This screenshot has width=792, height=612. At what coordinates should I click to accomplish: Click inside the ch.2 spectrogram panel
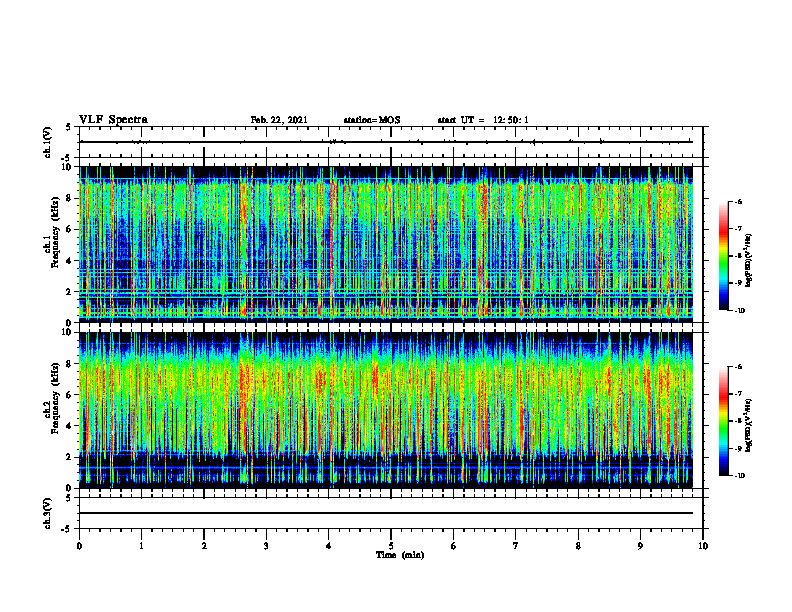tap(386, 410)
